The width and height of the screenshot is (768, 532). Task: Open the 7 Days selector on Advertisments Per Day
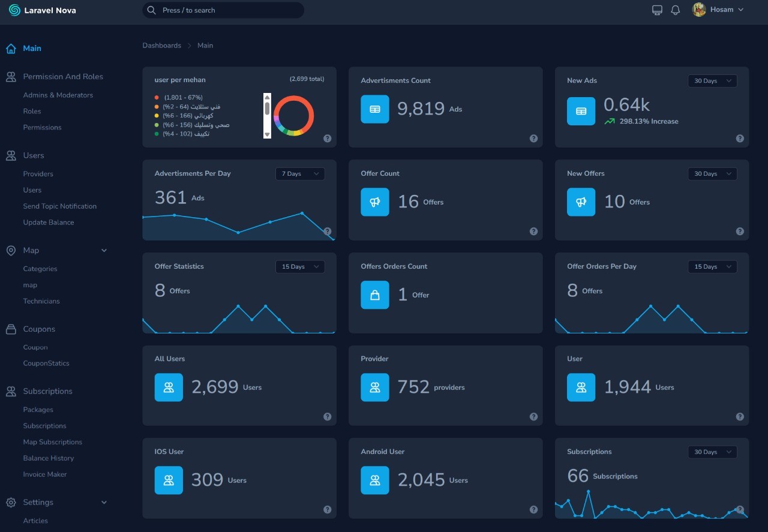[300, 173]
